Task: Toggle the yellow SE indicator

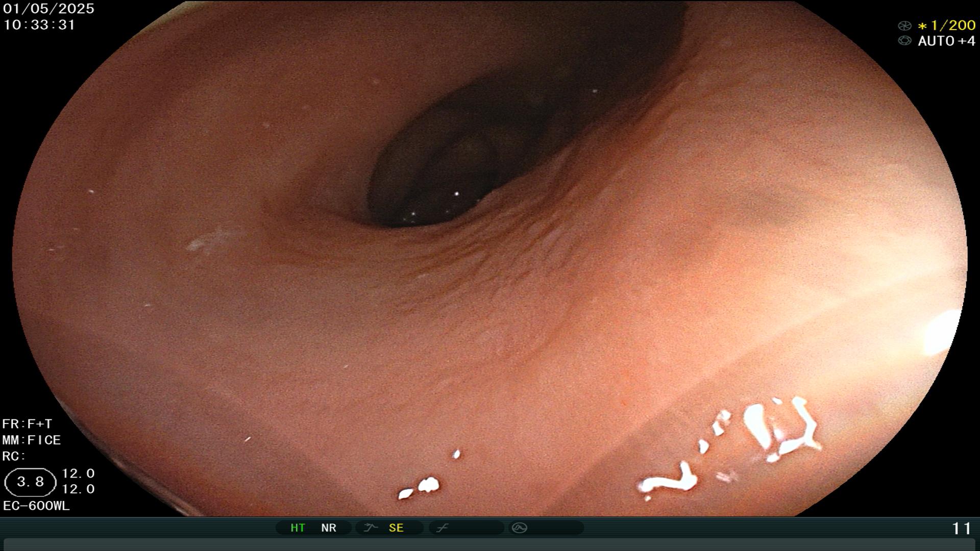Action: click(396, 528)
